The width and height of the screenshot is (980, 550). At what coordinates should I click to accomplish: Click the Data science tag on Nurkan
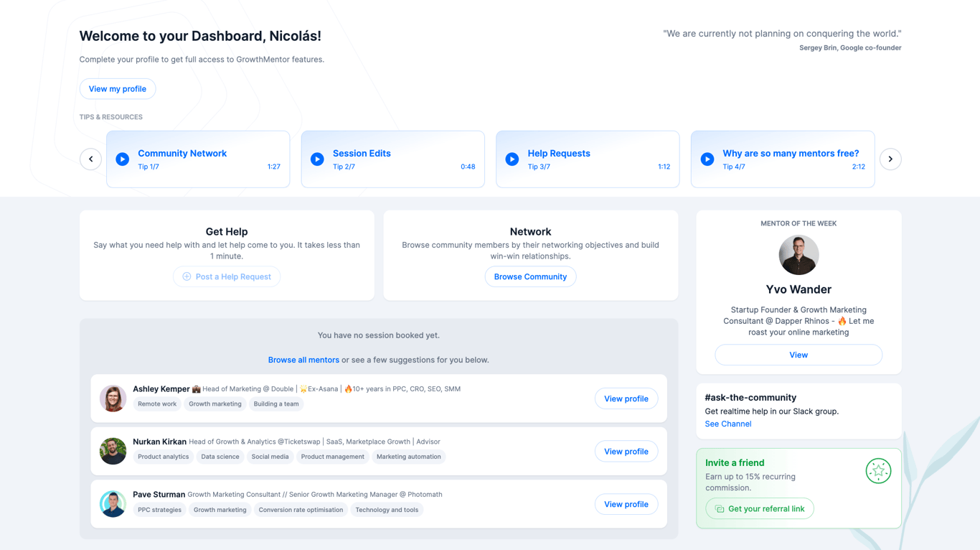click(220, 457)
